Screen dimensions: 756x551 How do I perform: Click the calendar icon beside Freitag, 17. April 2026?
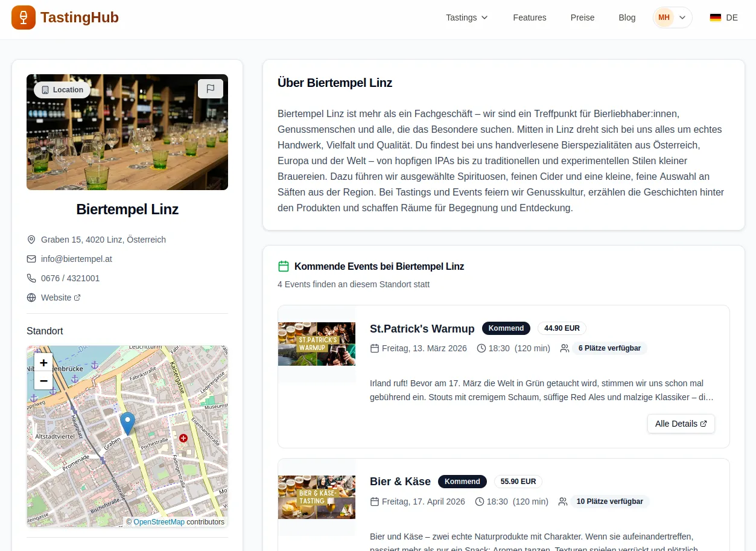(375, 502)
